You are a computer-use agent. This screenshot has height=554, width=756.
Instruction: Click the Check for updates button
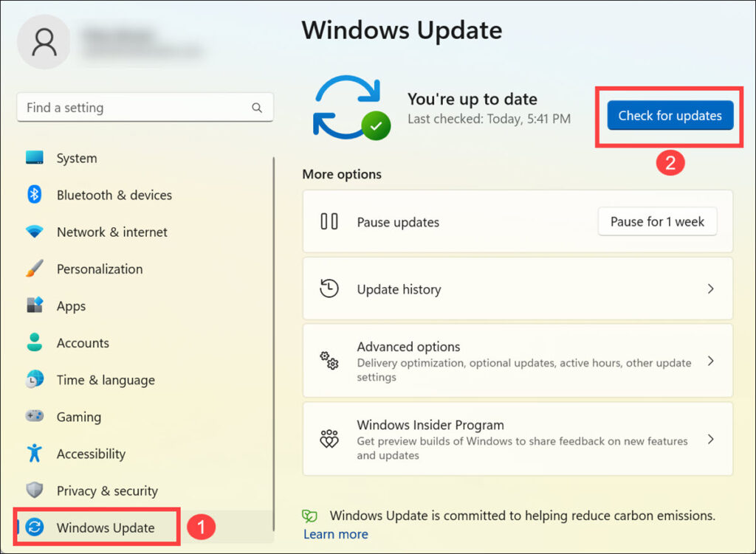coord(669,115)
